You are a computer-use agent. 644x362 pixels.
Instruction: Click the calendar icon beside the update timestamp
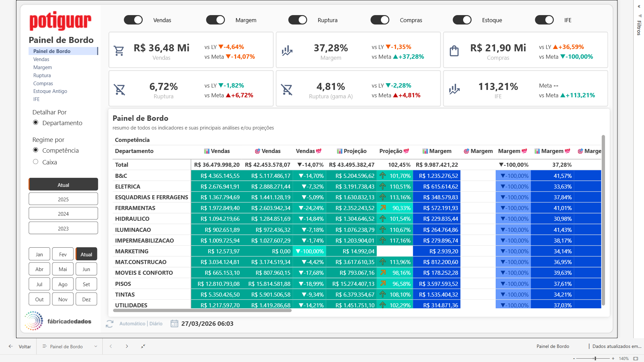pos(175,323)
